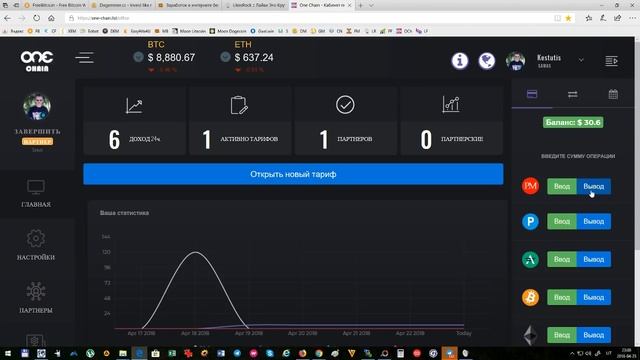Click Вывод for Perfect Money
The image size is (640, 360).
point(594,186)
